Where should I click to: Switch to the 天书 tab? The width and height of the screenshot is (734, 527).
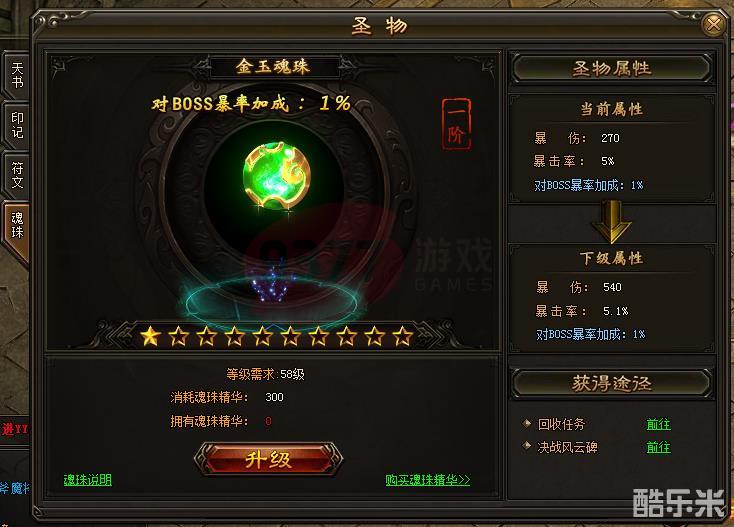[17, 76]
